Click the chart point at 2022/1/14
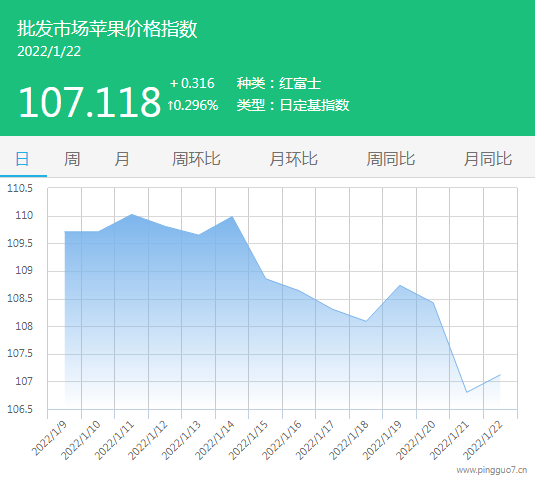Image resolution: width=535 pixels, height=481 pixels. [x=232, y=216]
